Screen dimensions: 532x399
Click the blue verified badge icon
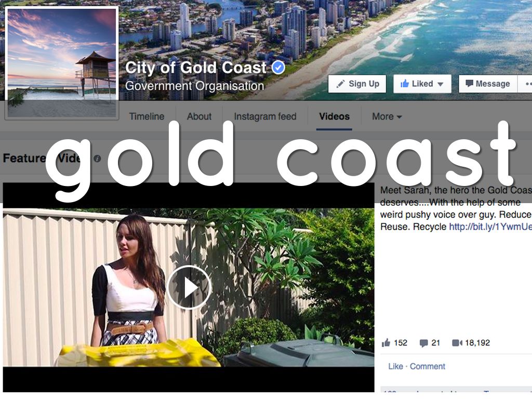[278, 68]
